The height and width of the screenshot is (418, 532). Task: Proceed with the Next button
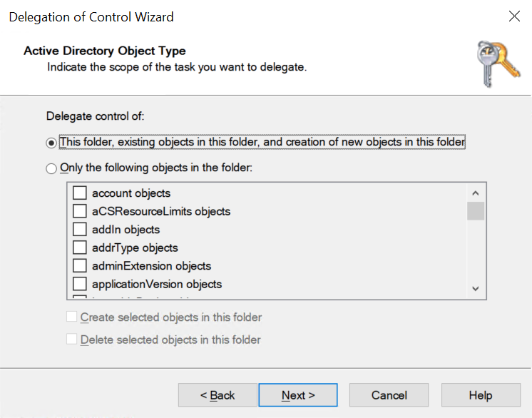(298, 395)
